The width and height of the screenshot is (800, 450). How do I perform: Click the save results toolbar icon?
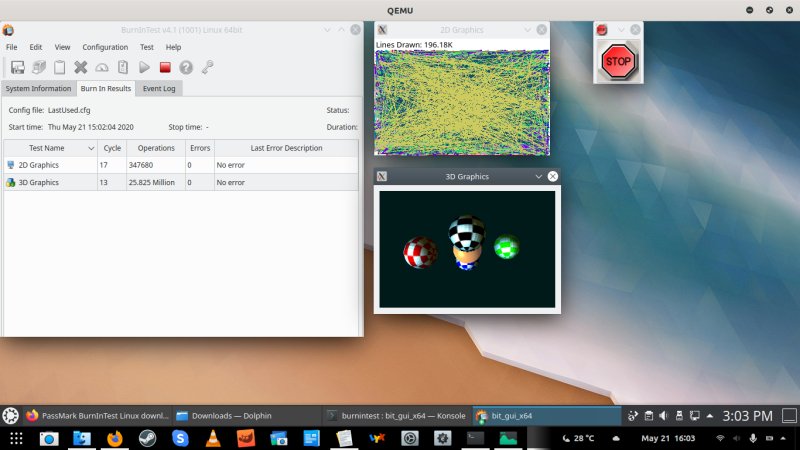pos(18,67)
